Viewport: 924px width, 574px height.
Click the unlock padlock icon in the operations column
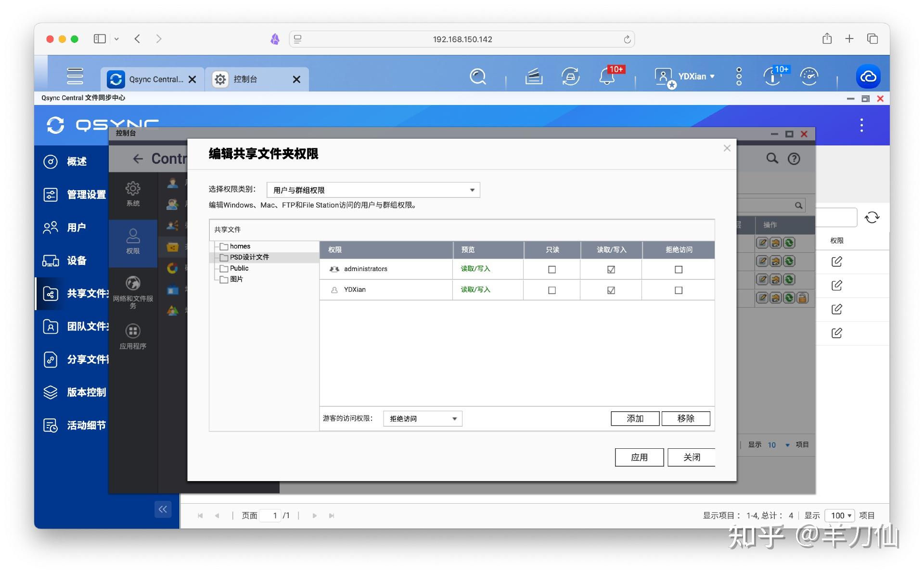tap(802, 298)
